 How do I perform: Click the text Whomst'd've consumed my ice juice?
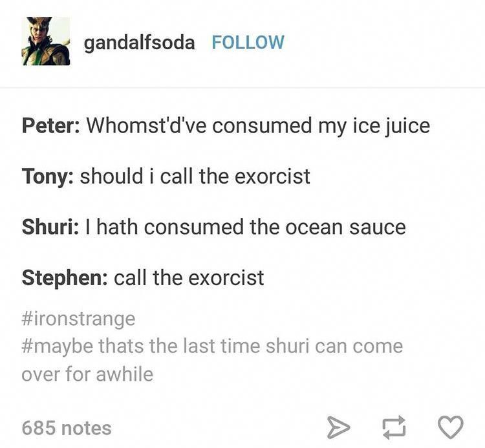[x=258, y=127]
